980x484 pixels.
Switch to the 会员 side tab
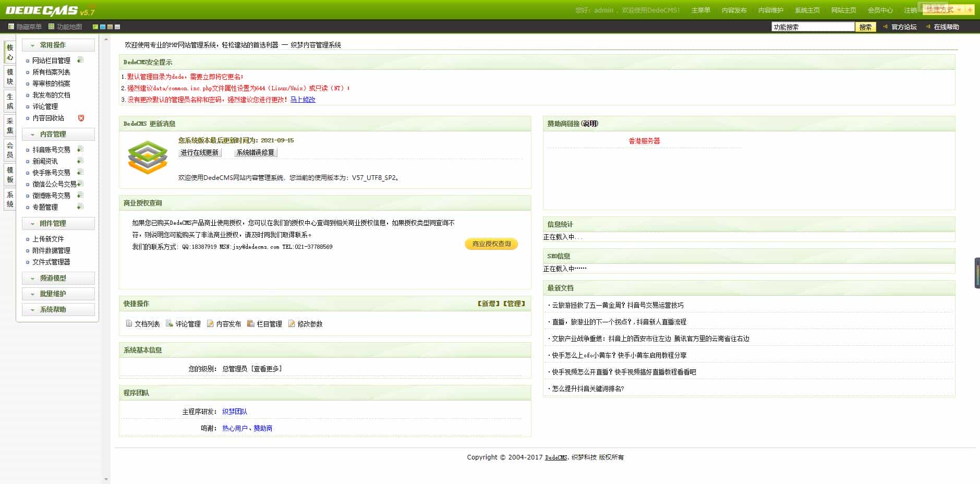point(10,150)
